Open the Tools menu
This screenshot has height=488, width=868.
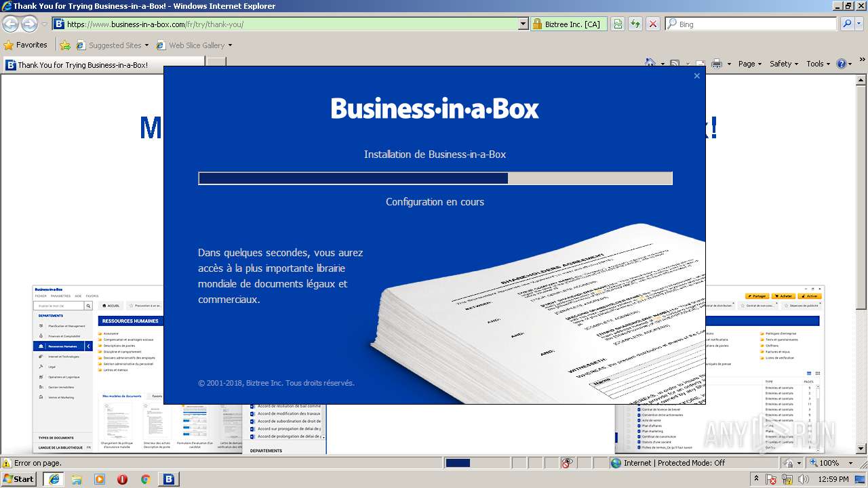[818, 64]
